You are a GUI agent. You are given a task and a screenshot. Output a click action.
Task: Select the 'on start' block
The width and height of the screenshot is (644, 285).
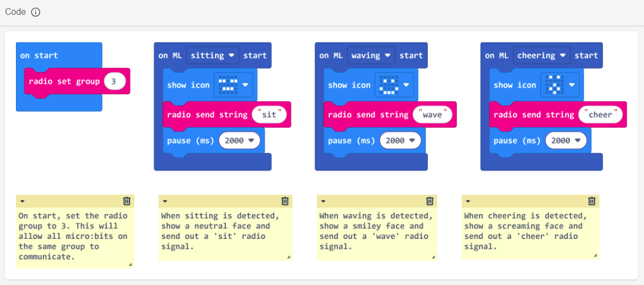click(39, 55)
